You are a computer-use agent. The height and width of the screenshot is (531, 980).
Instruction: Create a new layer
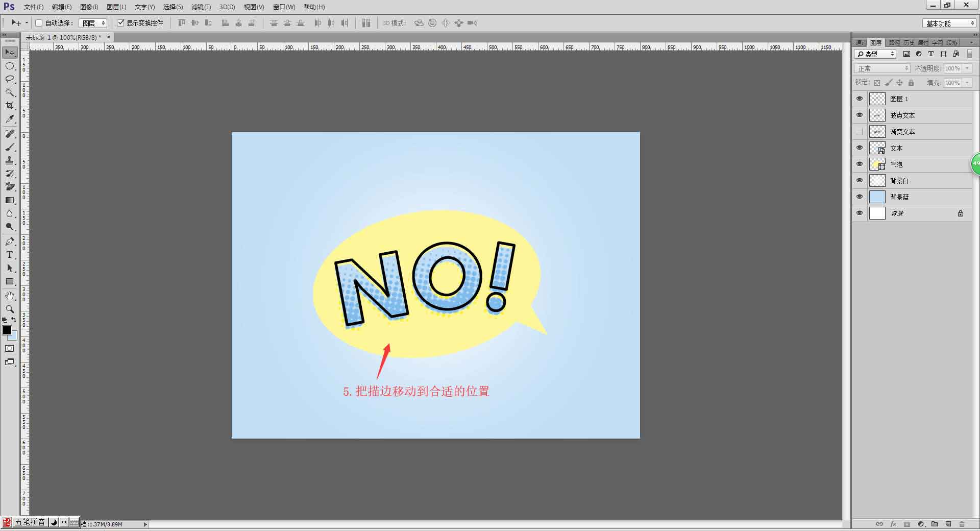click(x=948, y=524)
